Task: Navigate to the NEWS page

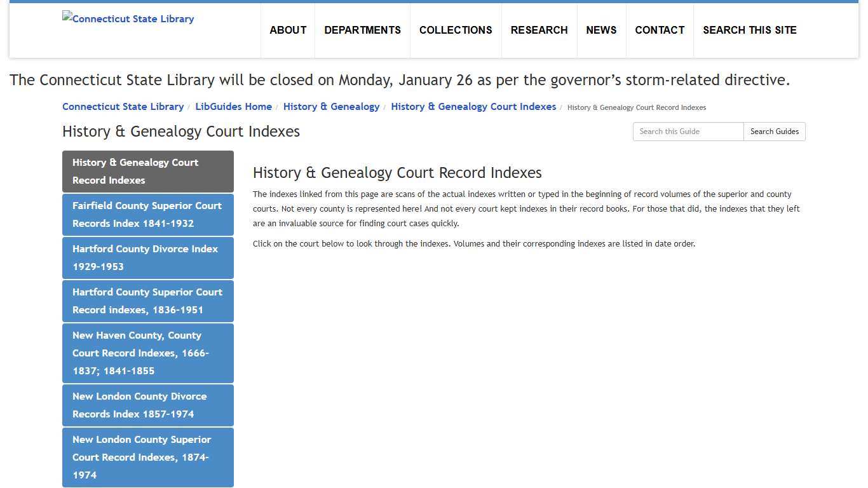Action: pyautogui.click(x=601, y=30)
